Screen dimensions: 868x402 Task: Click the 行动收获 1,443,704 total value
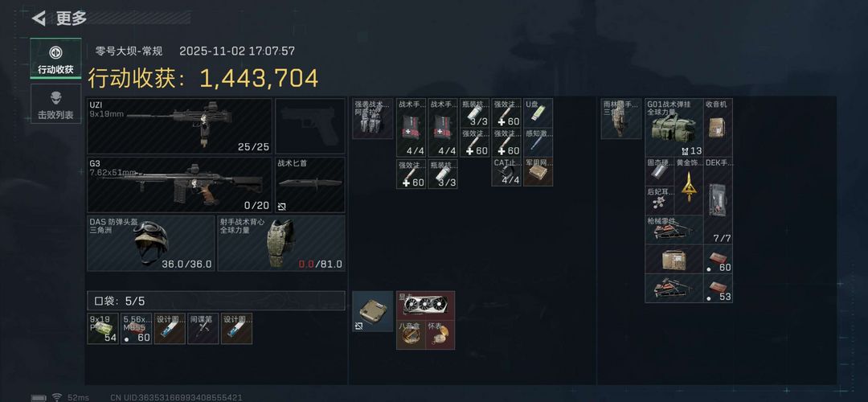[x=203, y=79]
